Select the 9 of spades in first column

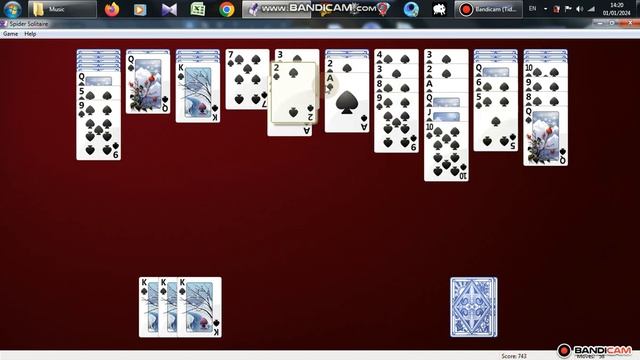coord(98,130)
